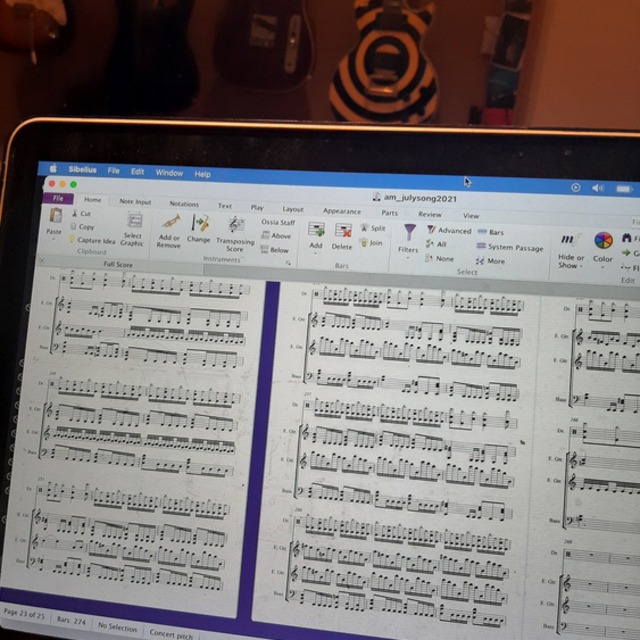Add Ossia Staff Above
This screenshot has height=640, width=640.
tap(276, 236)
